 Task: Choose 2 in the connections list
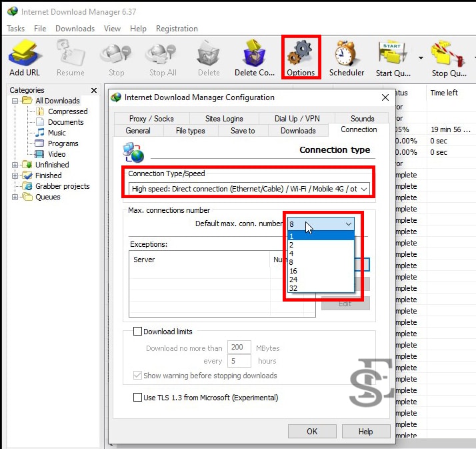[x=321, y=245]
